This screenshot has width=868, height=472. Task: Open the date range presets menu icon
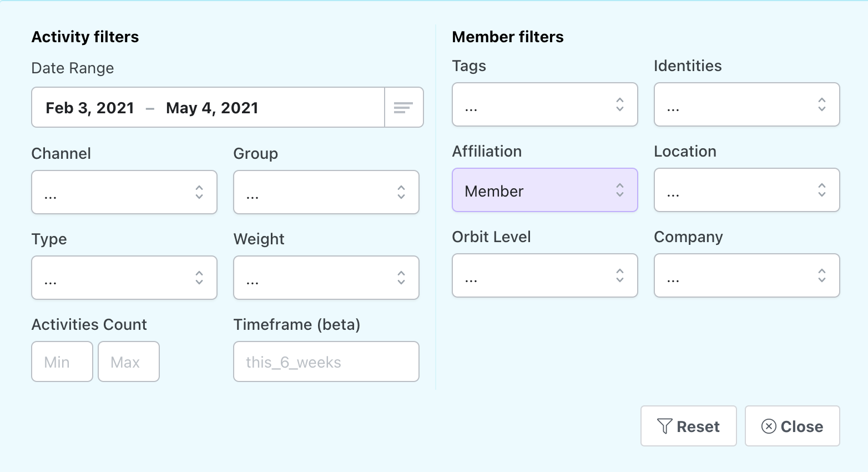pyautogui.click(x=403, y=108)
